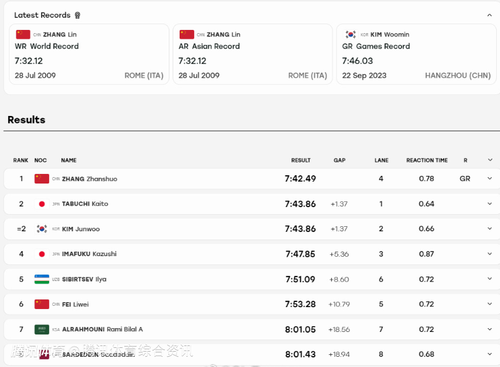Viewport: 500px width, 367px height.
Task: Expand FEI Liwei result row
Action: pos(489,304)
